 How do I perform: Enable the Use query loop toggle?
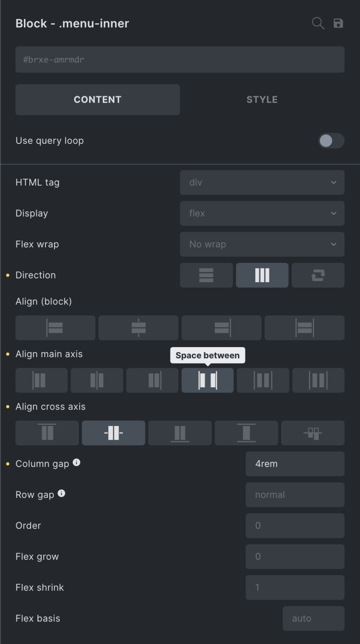point(331,141)
